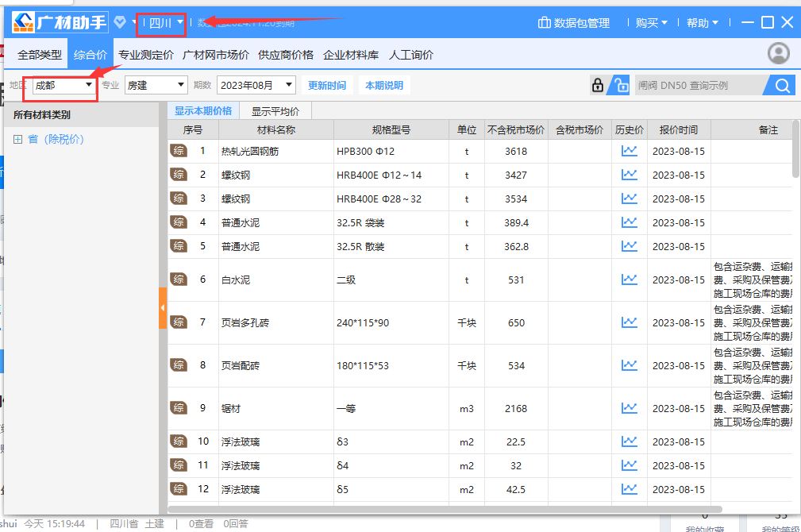Click the 含税市场价 column header
The width and height of the screenshot is (801, 532).
[x=580, y=129]
